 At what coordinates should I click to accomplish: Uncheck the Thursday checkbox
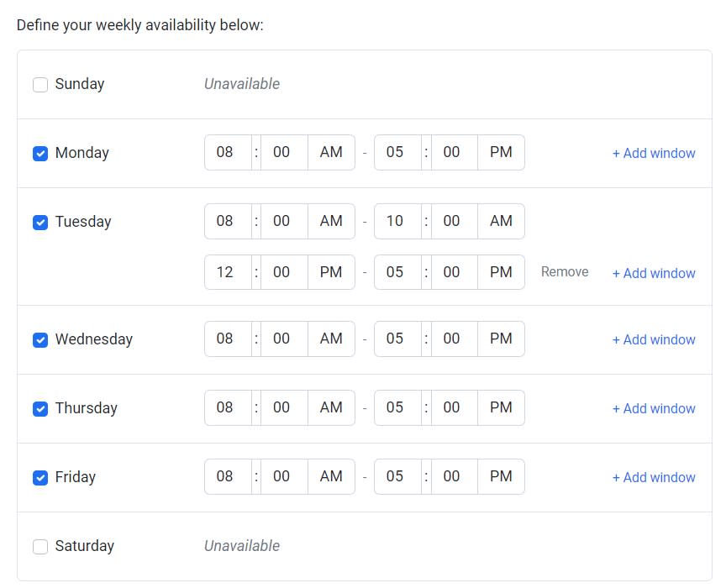point(40,409)
